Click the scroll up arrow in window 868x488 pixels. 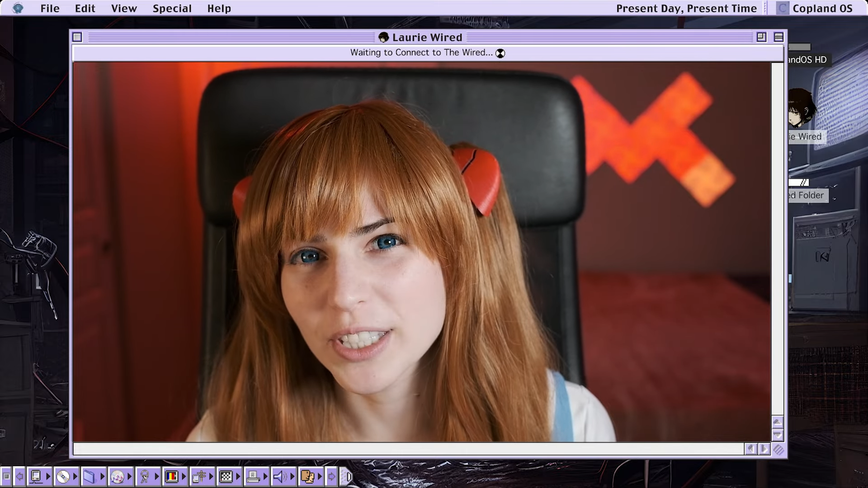point(778,422)
